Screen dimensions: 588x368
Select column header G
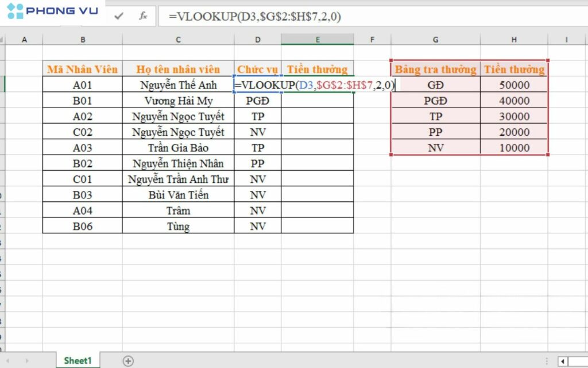click(435, 39)
